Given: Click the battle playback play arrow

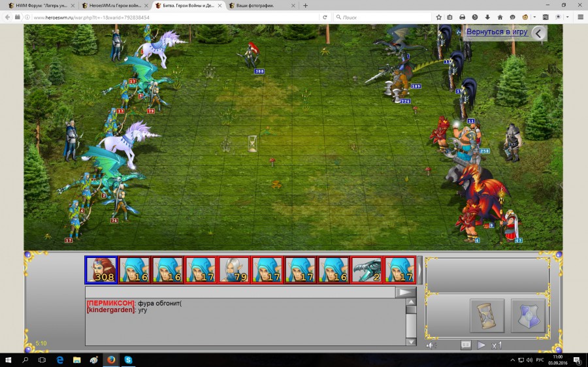Looking at the screenshot, I should (x=481, y=345).
